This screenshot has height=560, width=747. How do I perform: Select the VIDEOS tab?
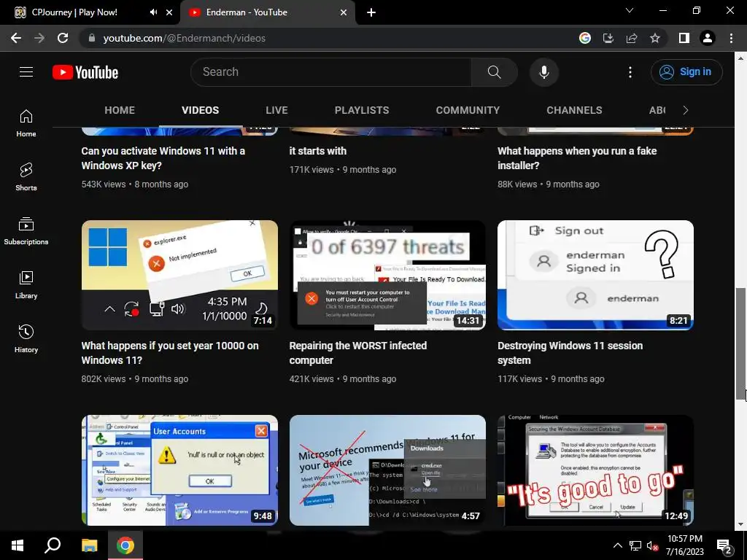(200, 110)
